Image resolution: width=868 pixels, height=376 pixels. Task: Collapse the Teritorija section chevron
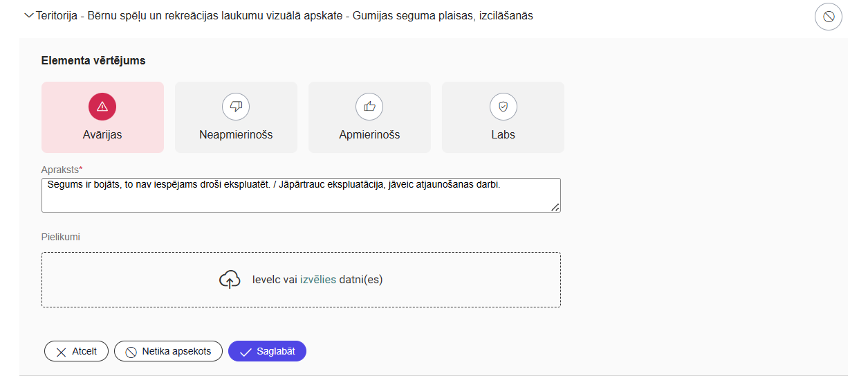(x=28, y=15)
